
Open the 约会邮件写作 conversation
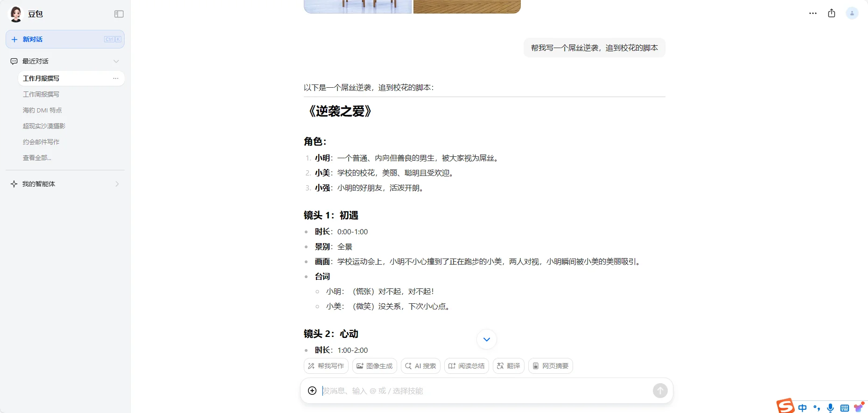[41, 142]
